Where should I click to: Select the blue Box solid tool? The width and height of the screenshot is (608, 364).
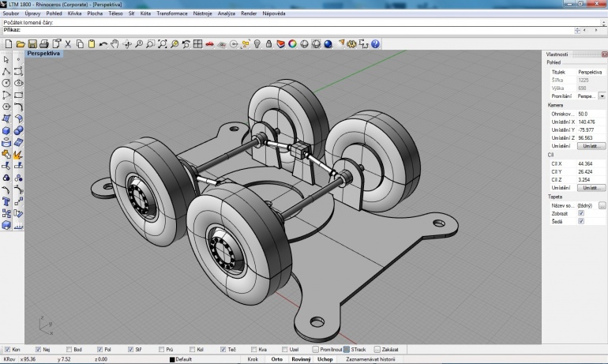click(6, 130)
